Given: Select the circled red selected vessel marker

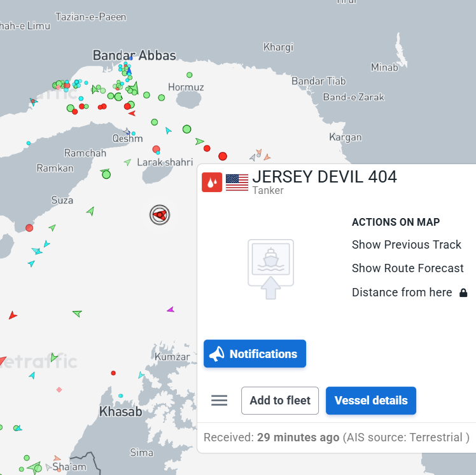Looking at the screenshot, I should pyautogui.click(x=160, y=215).
